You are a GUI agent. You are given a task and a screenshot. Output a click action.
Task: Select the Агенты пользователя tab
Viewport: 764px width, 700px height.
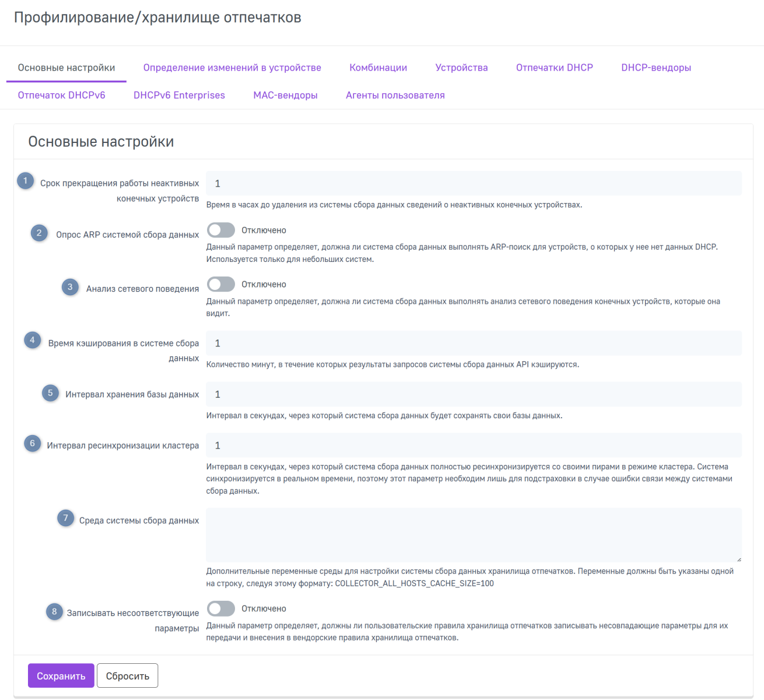[395, 95]
